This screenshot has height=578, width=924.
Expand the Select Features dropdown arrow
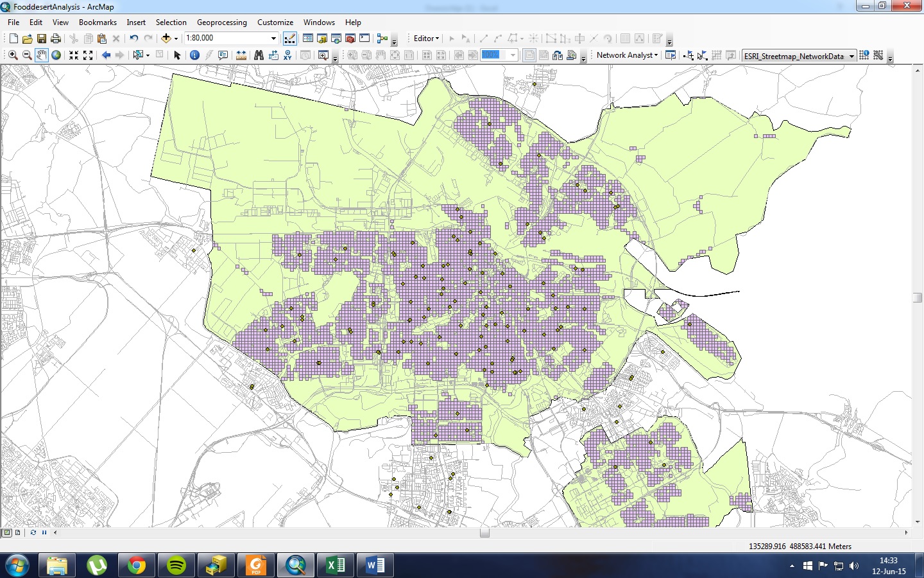pos(148,55)
